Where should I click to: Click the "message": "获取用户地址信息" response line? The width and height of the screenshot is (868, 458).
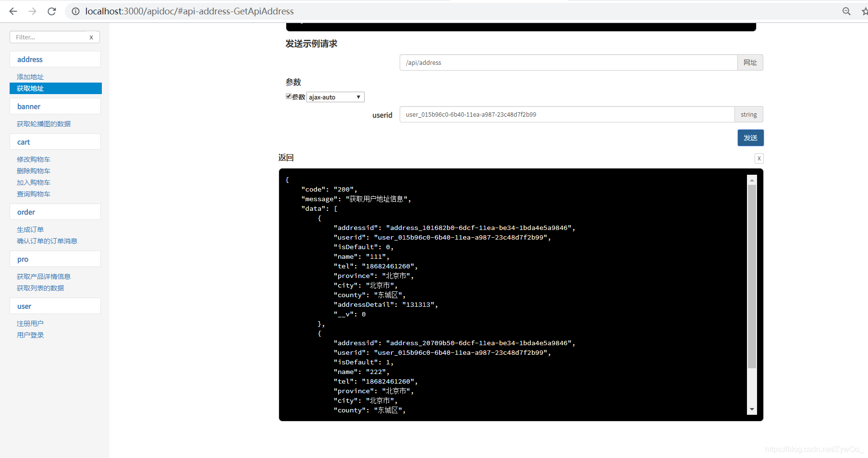pos(356,199)
